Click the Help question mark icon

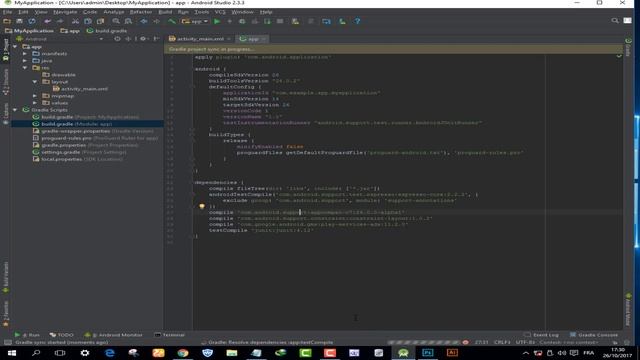[x=358, y=21]
